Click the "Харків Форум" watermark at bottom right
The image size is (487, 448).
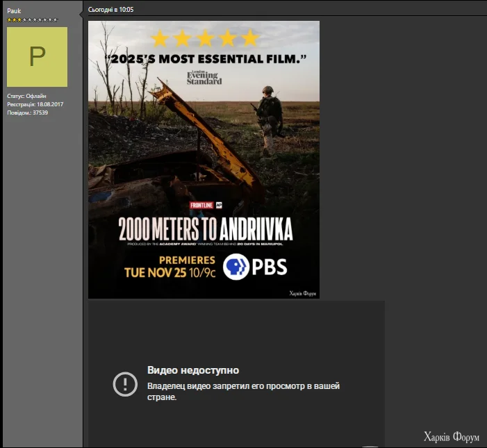pyautogui.click(x=451, y=437)
